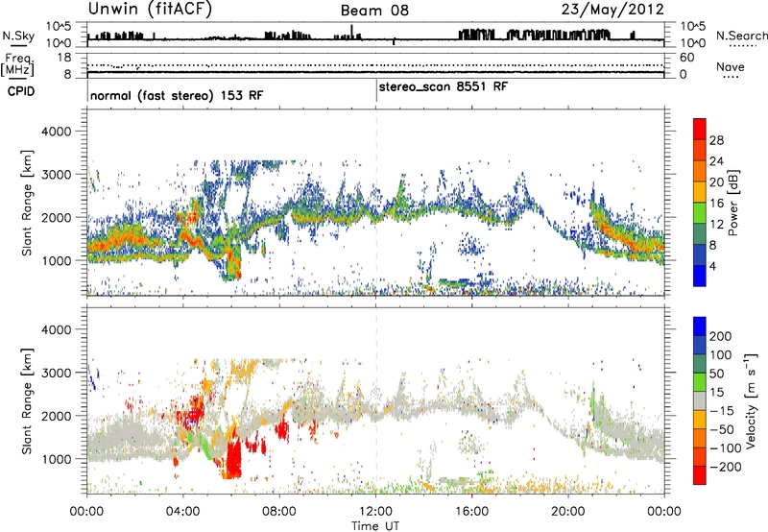Pick the light green power colorbar segment
The image size is (768, 532).
(x=700, y=212)
